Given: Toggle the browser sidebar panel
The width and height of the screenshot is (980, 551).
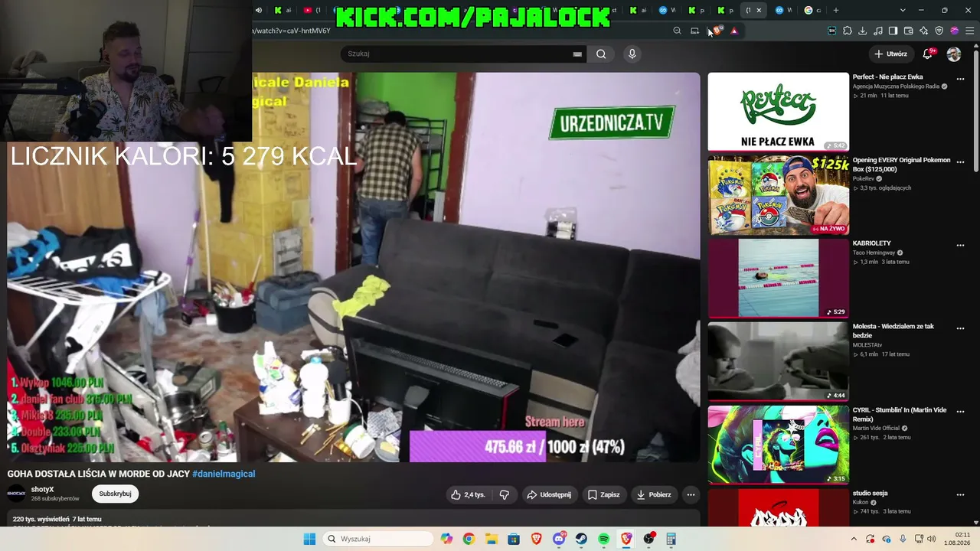Looking at the screenshot, I should pyautogui.click(x=893, y=31).
